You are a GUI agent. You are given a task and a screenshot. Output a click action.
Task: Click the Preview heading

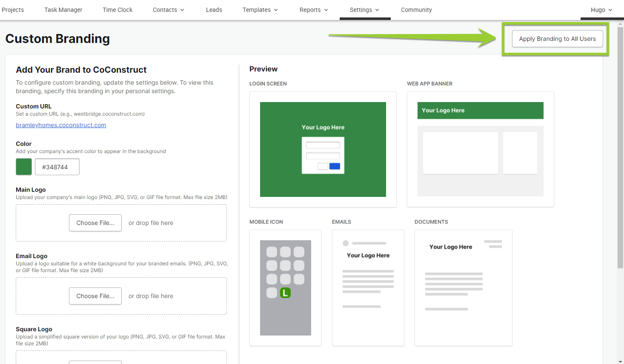263,69
